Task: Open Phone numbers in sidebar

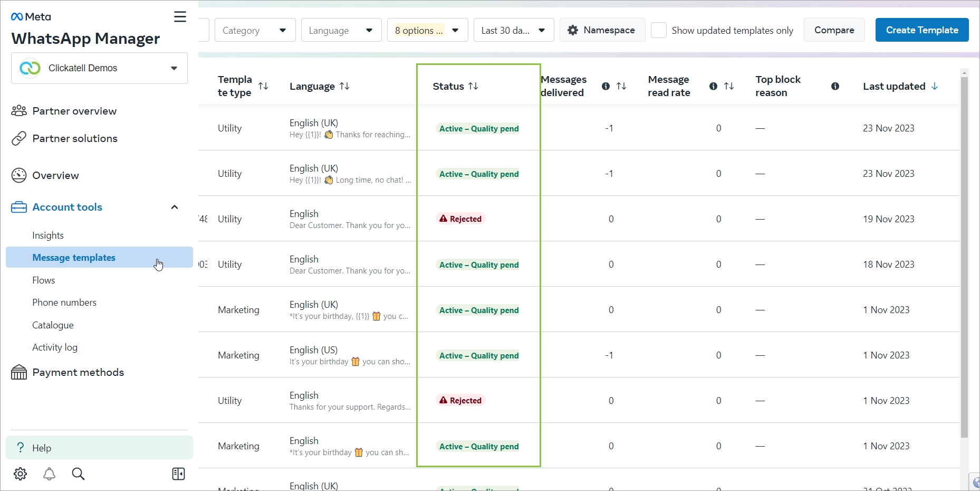Action: [x=64, y=303]
